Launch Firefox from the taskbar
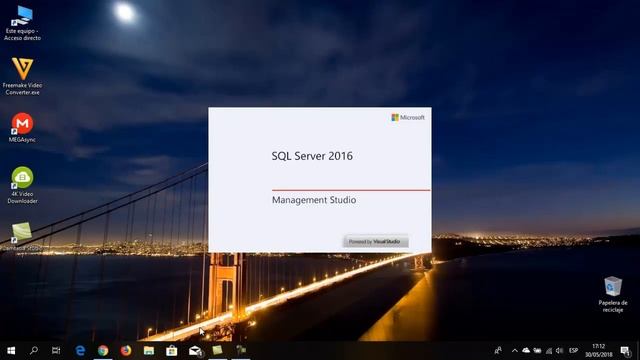The width and height of the screenshot is (640, 360). pos(126,351)
